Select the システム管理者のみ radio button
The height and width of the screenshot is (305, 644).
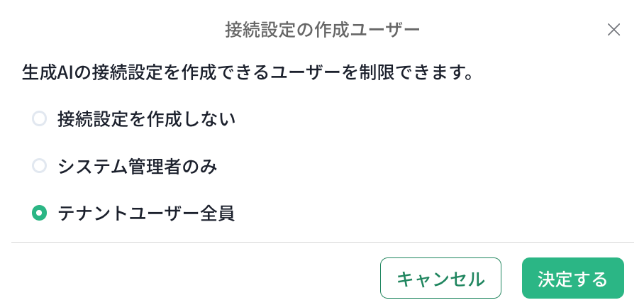click(x=40, y=166)
